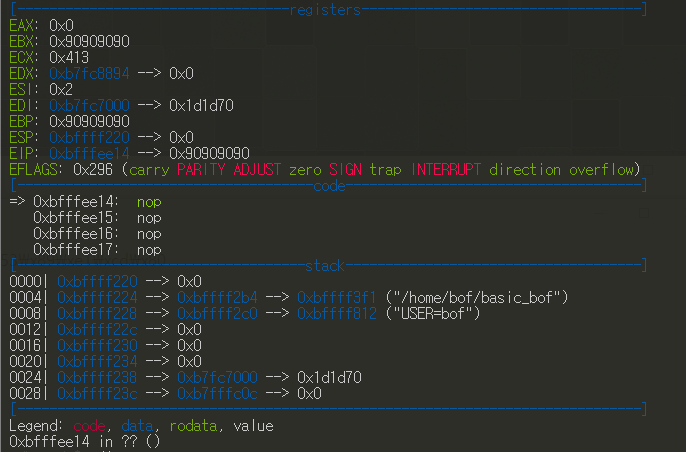
Task: Click the EDX address 0xb7fc8894
Action: click(x=89, y=73)
